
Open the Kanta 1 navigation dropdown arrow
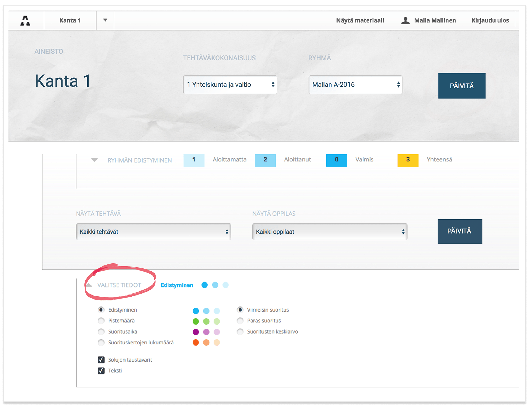click(105, 20)
